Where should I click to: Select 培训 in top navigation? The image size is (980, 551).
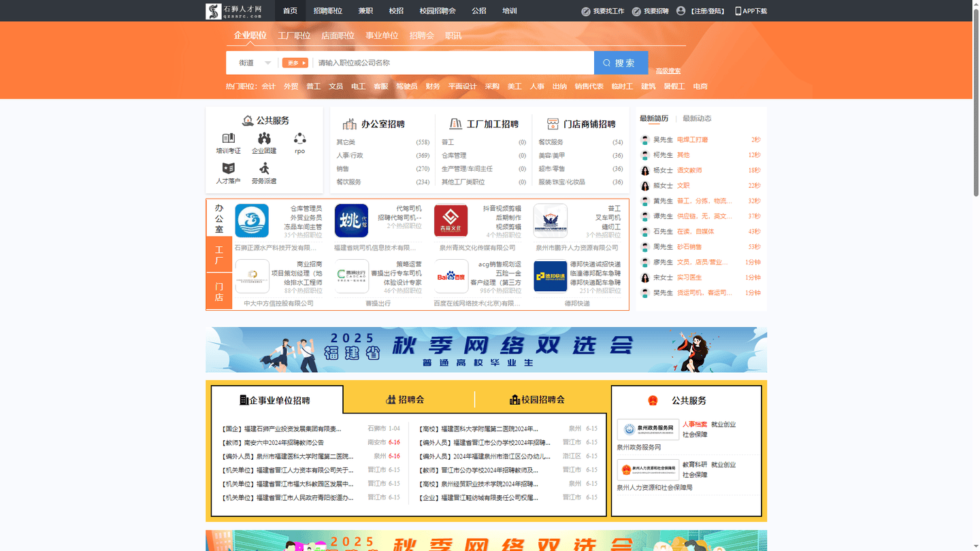click(x=510, y=11)
